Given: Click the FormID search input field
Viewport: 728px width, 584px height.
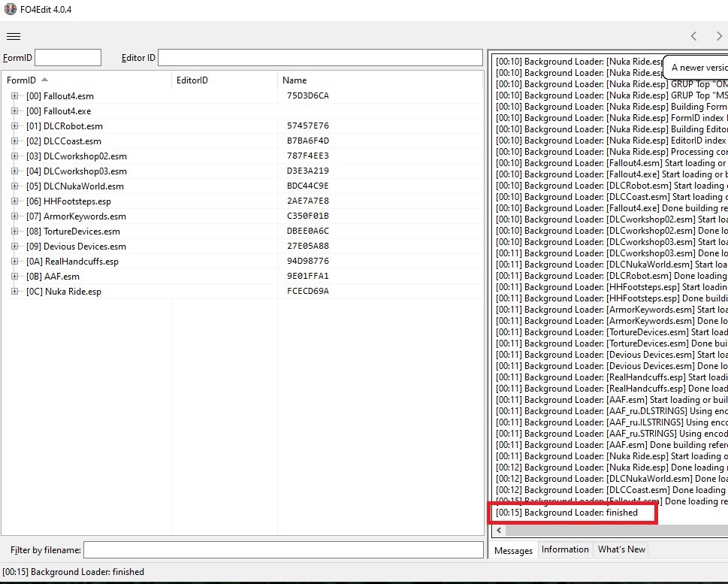Looking at the screenshot, I should click(x=68, y=58).
